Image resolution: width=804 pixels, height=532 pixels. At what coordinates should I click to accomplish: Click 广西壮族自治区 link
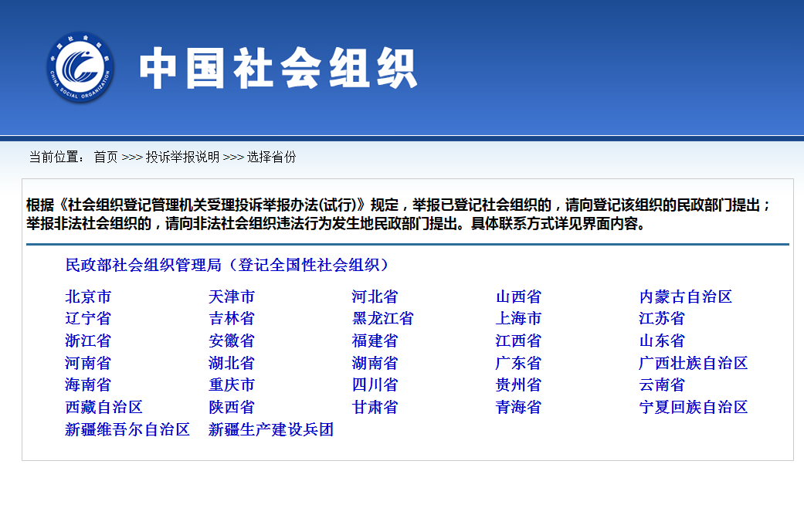pyautogui.click(x=694, y=363)
